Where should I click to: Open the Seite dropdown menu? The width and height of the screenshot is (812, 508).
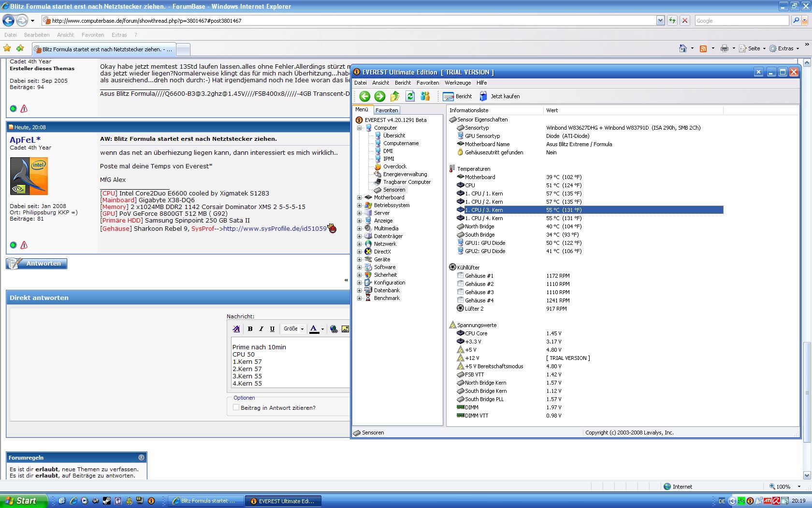753,48
